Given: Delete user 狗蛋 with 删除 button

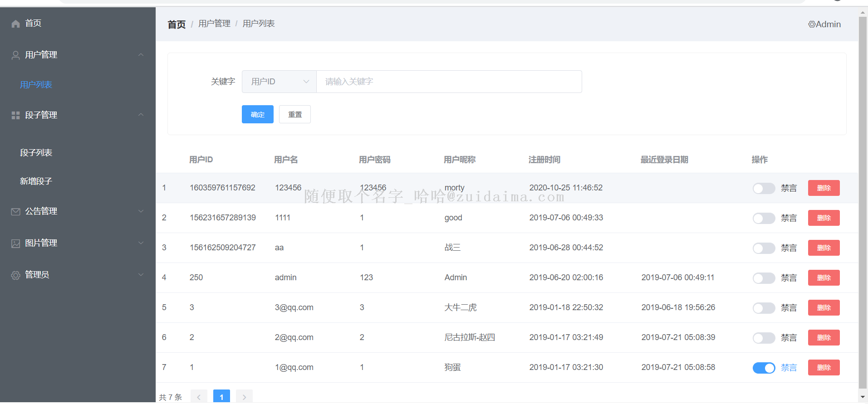Looking at the screenshot, I should pos(824,368).
